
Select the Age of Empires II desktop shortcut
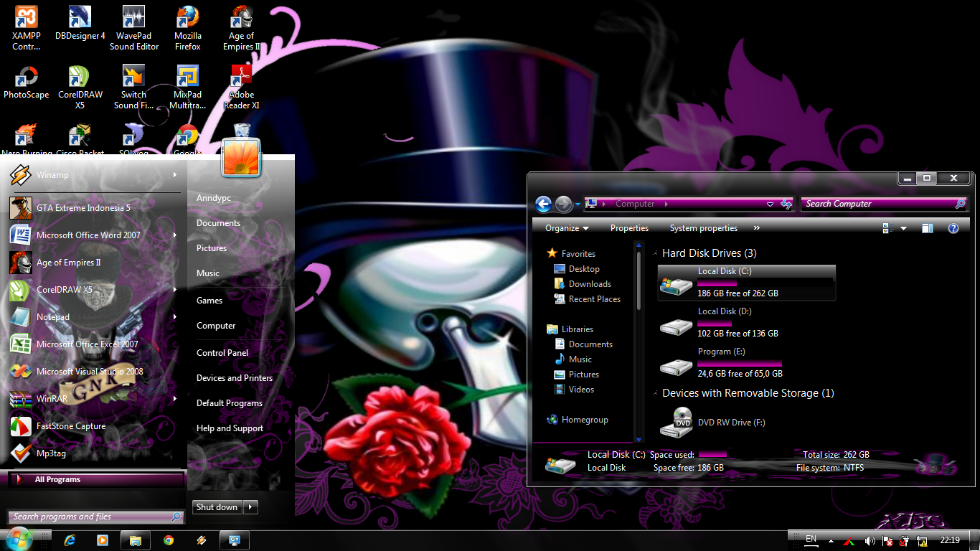(x=241, y=29)
